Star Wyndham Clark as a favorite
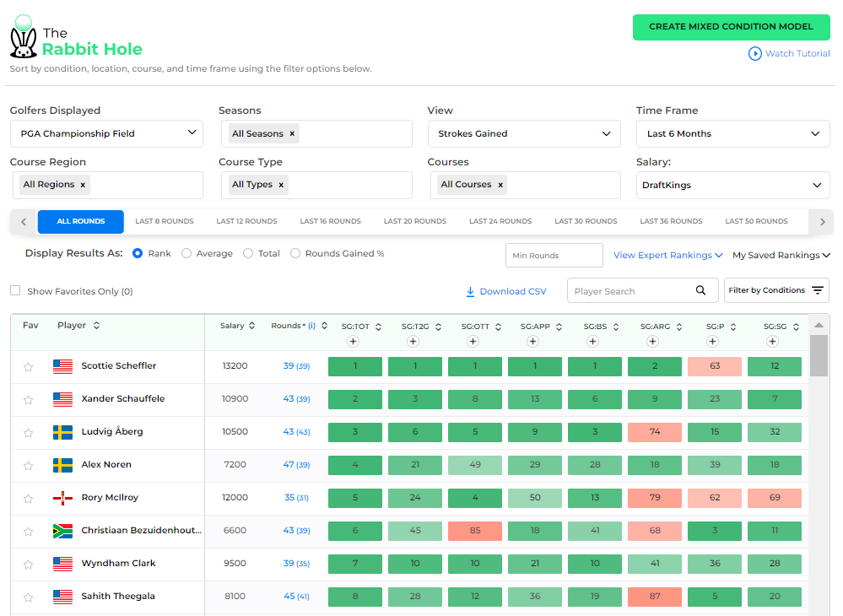 (29, 565)
